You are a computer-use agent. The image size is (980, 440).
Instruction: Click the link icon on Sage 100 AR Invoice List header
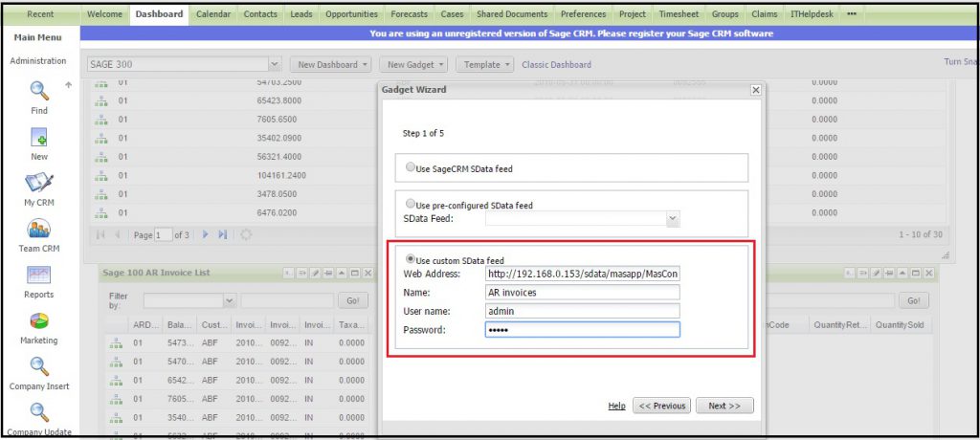click(x=328, y=274)
